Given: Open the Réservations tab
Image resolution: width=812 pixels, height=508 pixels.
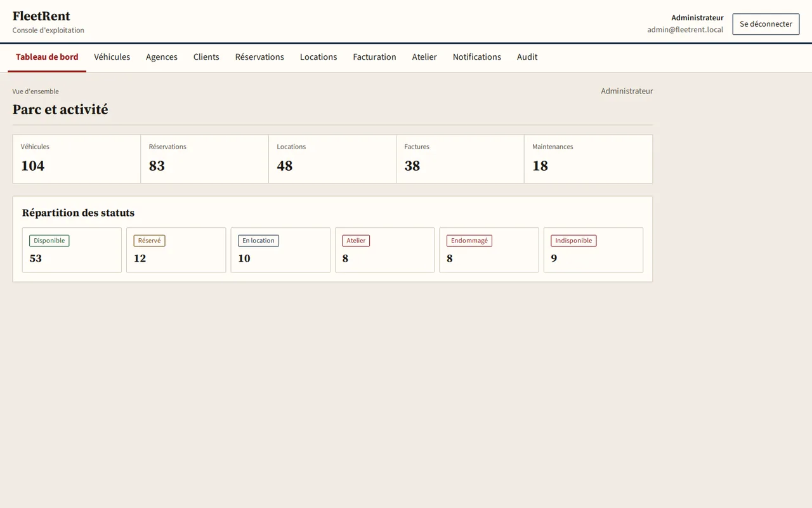Looking at the screenshot, I should pos(259,57).
